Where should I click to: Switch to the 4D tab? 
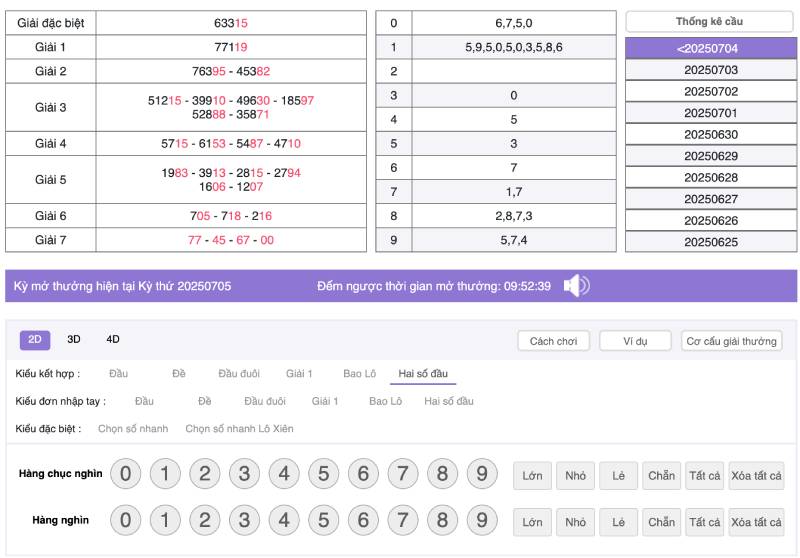pyautogui.click(x=113, y=340)
